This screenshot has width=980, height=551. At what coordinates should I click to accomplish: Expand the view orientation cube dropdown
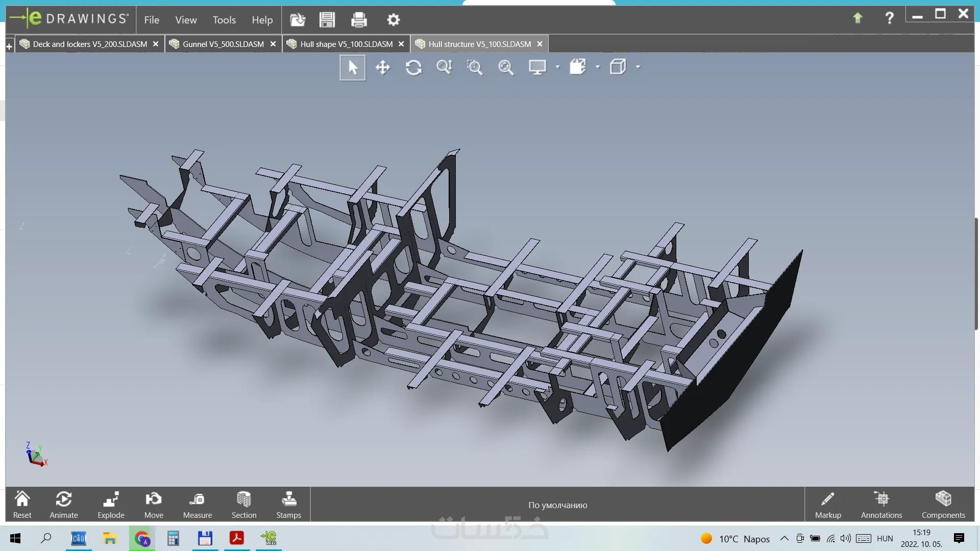click(x=638, y=67)
